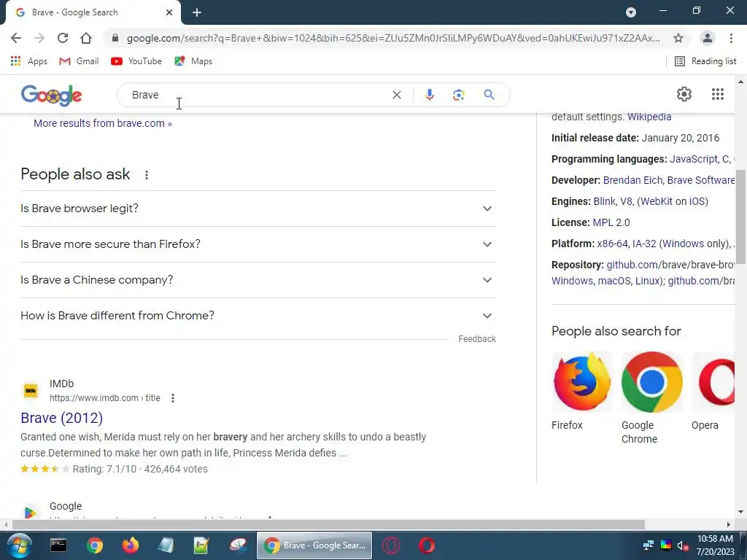The height and width of the screenshot is (560, 747).
Task: Clear the search box with the X
Action: pyautogui.click(x=396, y=95)
